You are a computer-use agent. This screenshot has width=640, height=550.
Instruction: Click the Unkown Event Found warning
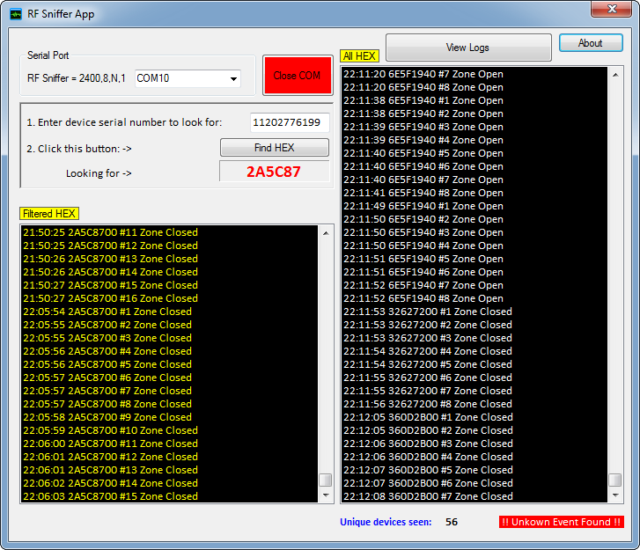coord(561,522)
